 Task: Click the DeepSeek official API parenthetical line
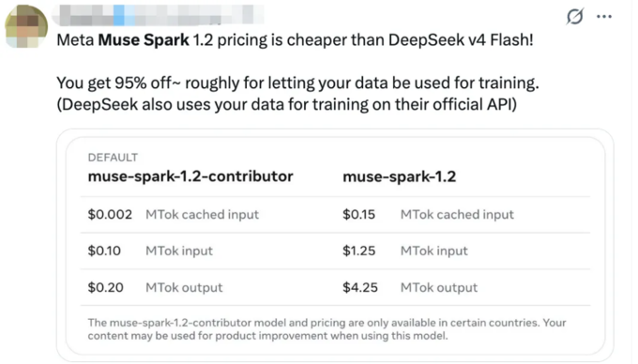(286, 104)
